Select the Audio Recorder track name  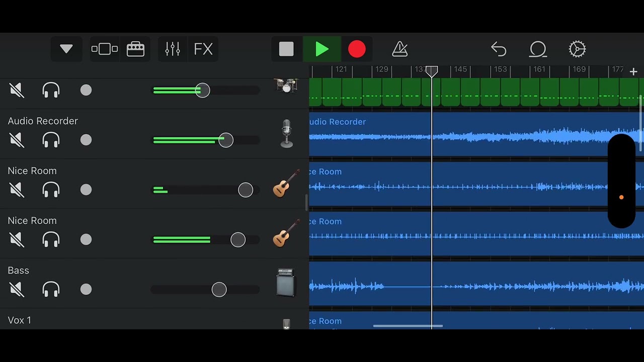[x=43, y=121]
